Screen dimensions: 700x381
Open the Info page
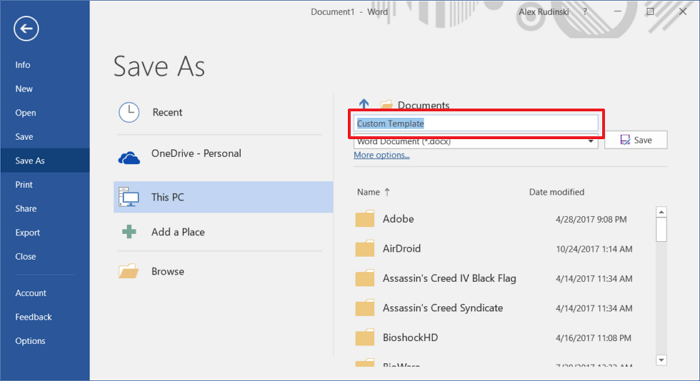(23, 65)
